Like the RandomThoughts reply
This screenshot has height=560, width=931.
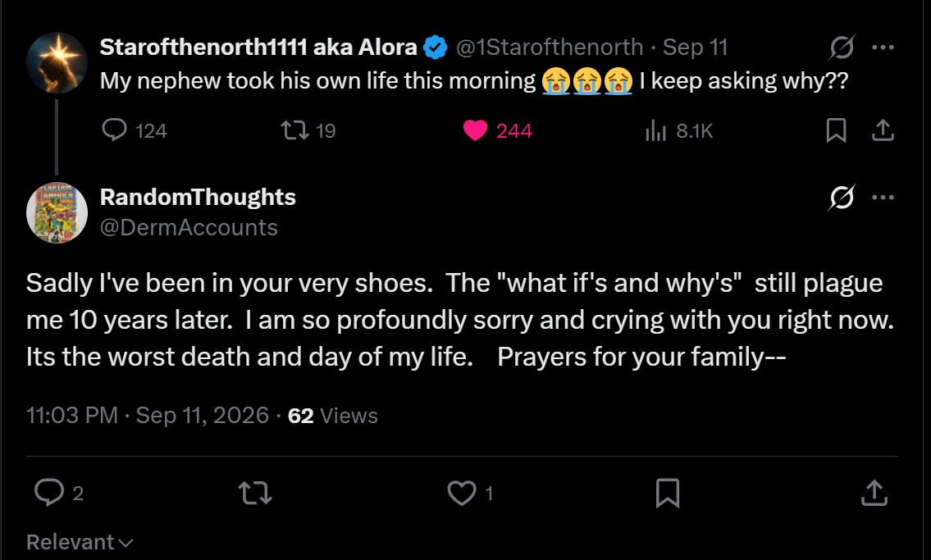(x=470, y=493)
